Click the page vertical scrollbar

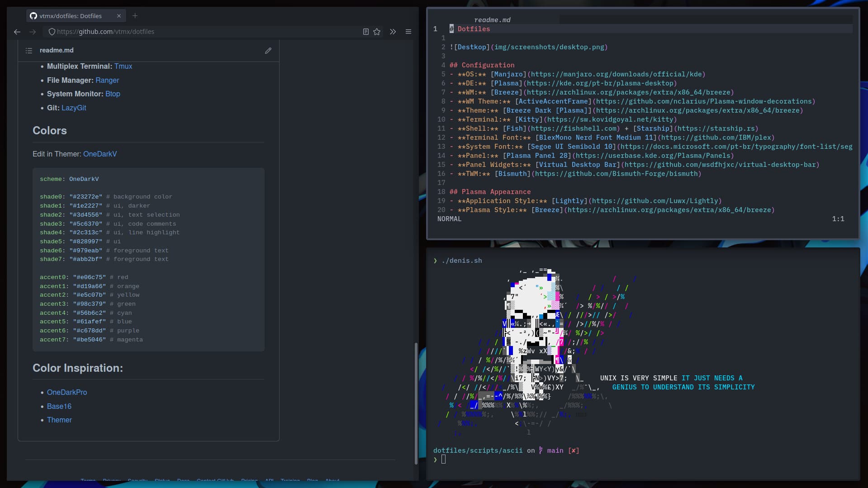coord(416,403)
